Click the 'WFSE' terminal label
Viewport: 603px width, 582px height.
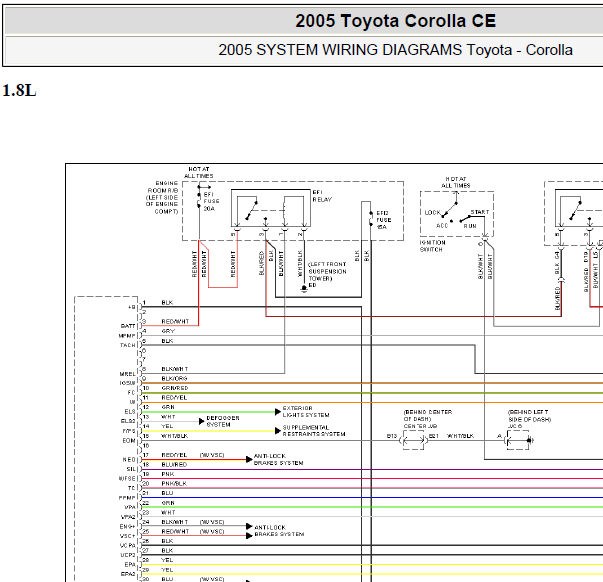click(x=127, y=479)
